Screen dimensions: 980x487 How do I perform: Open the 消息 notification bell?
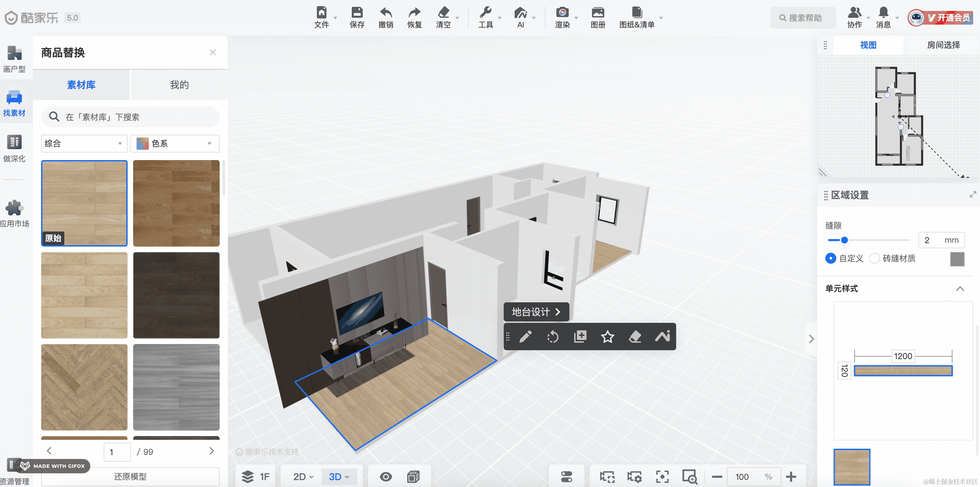884,13
